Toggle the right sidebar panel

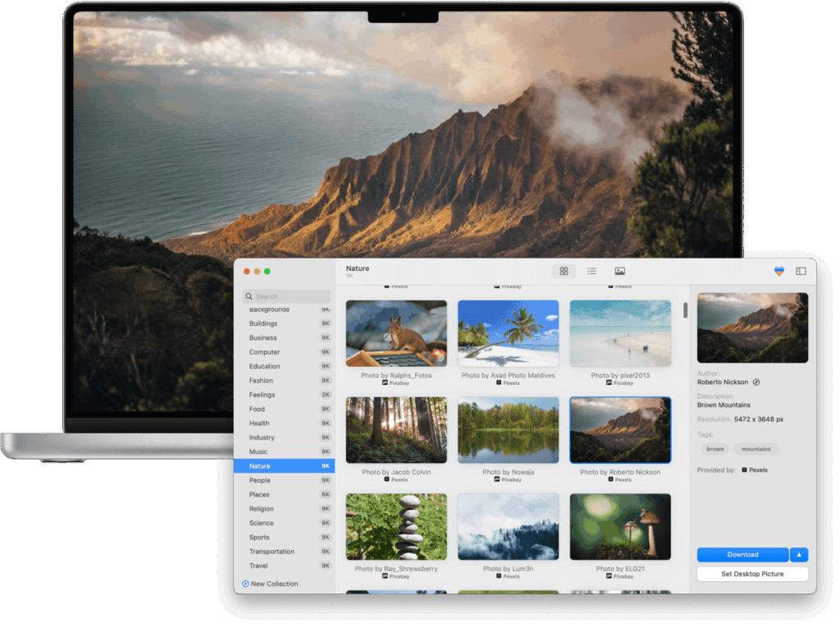click(801, 271)
